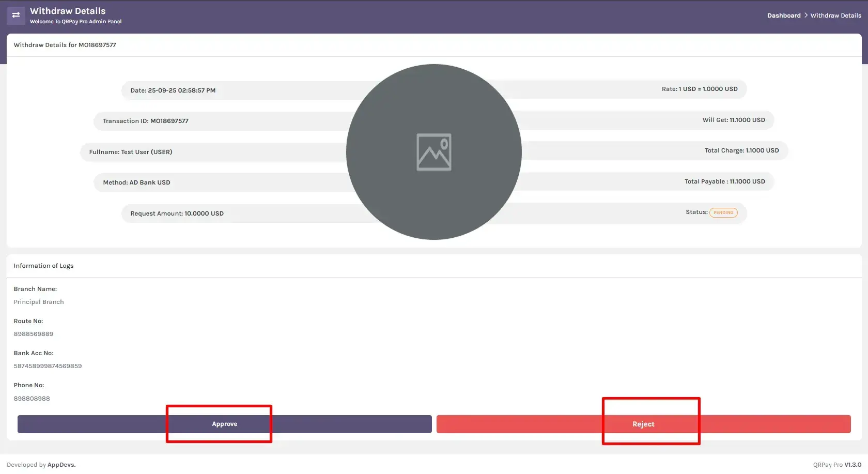Click Welcome To QRPay Pro Admin Panel subtitle
Image resolution: width=868 pixels, height=474 pixels.
pos(76,22)
